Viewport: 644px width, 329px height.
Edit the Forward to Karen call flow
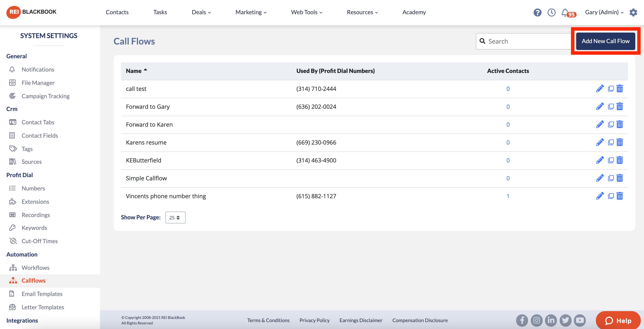point(600,125)
